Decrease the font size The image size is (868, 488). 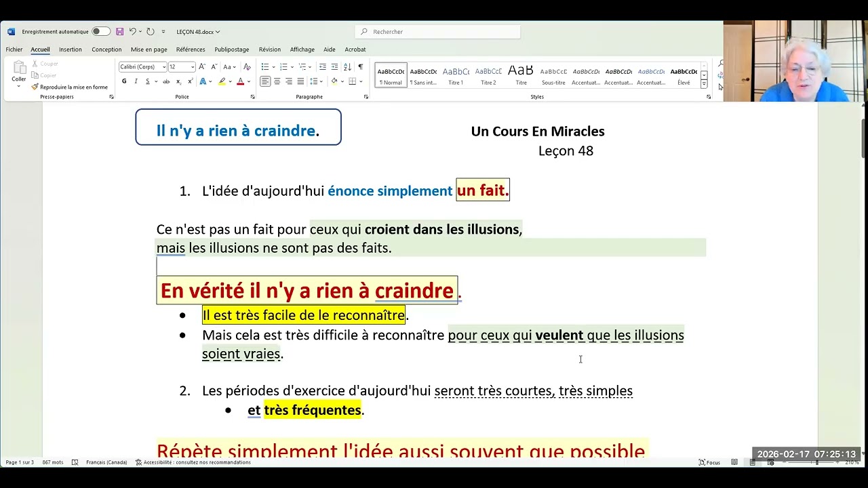coord(214,66)
